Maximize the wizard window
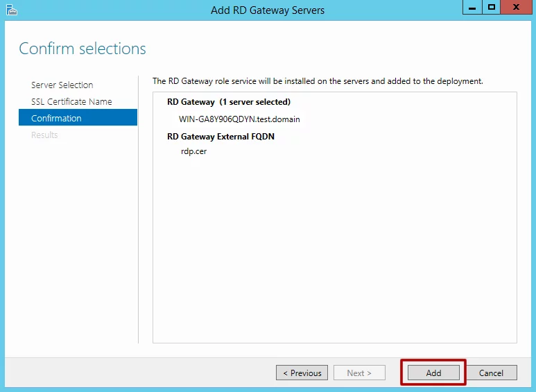536x392 pixels. pos(492,7)
